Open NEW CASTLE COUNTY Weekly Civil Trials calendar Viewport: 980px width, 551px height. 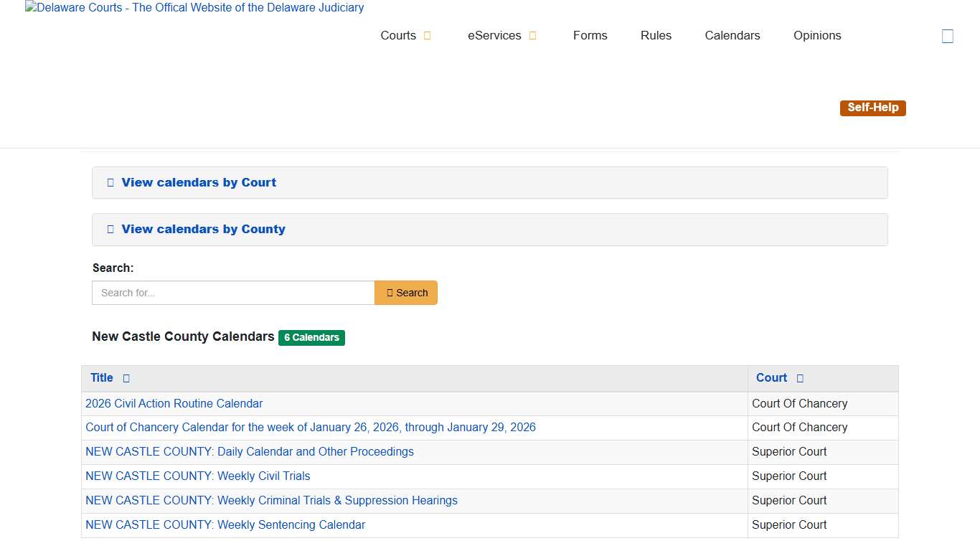click(197, 476)
